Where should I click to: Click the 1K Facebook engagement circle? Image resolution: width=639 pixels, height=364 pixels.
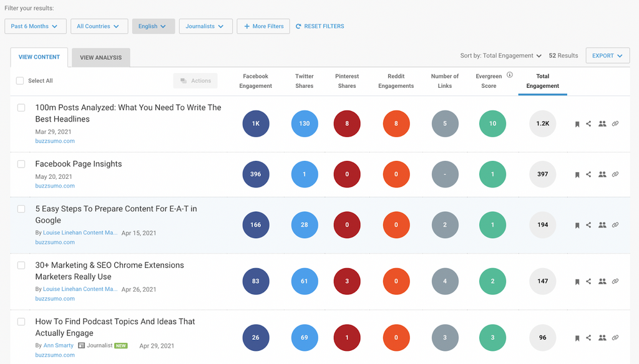(x=256, y=123)
